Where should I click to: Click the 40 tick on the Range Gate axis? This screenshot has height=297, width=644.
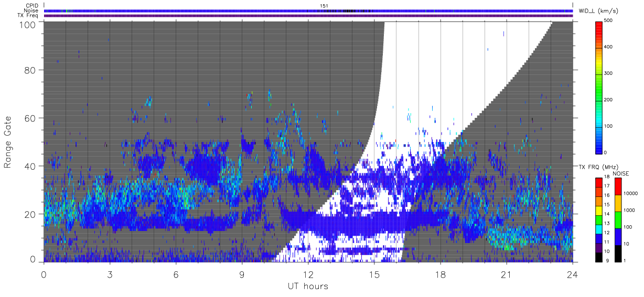30,166
